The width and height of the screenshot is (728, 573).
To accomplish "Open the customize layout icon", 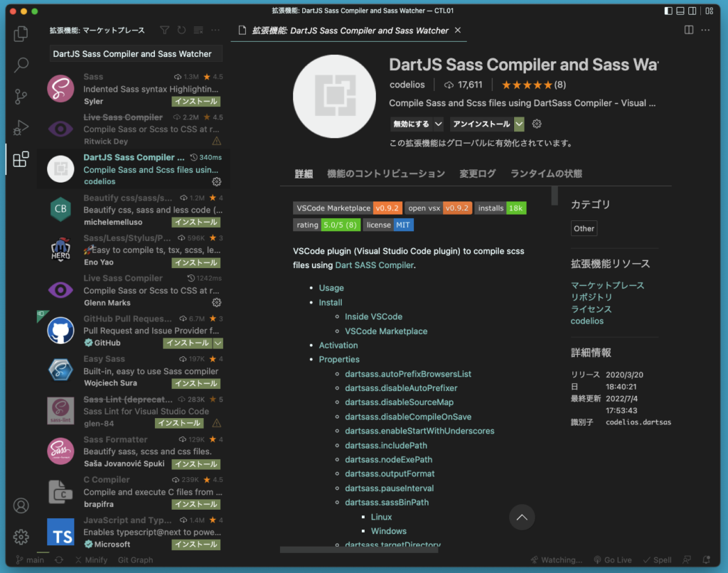I will click(710, 11).
